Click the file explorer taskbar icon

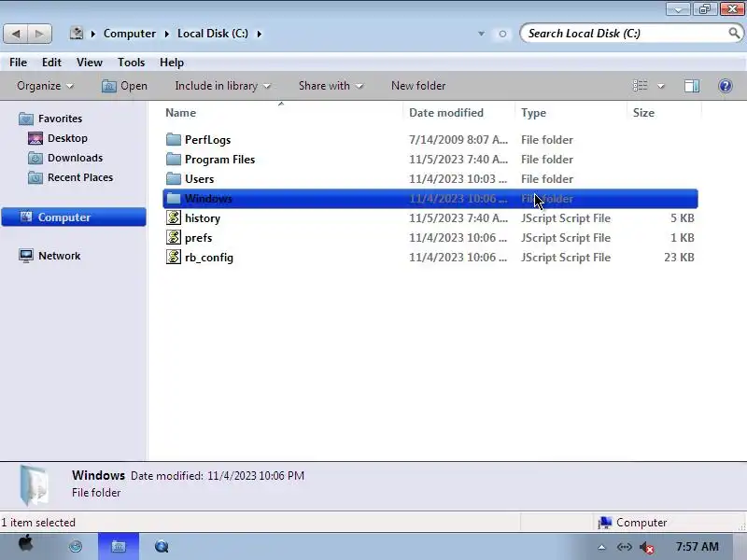[119, 546]
